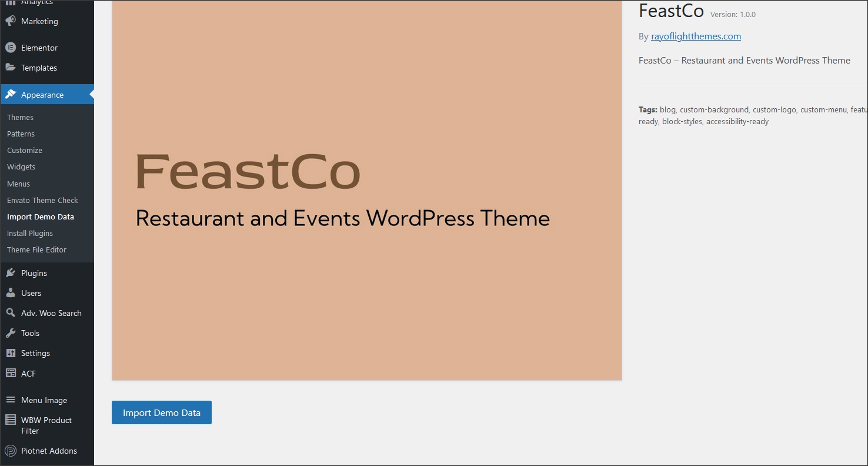Open the Elementor menu item
868x466 pixels.
pos(39,48)
